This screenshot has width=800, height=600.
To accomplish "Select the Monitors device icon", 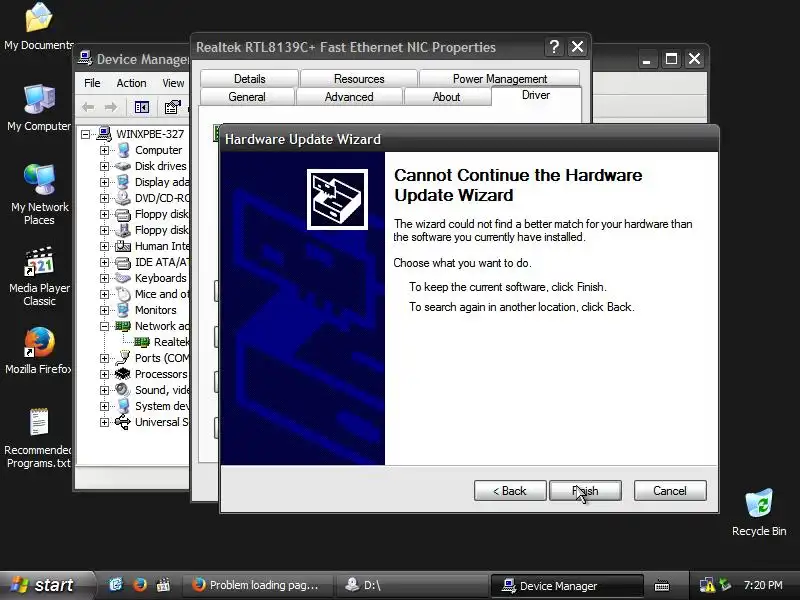I will coord(122,310).
